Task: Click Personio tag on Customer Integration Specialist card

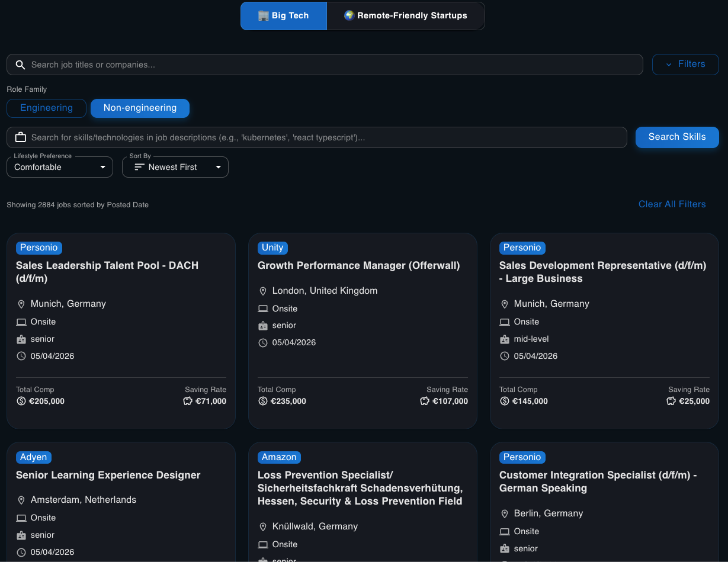Action: click(522, 457)
